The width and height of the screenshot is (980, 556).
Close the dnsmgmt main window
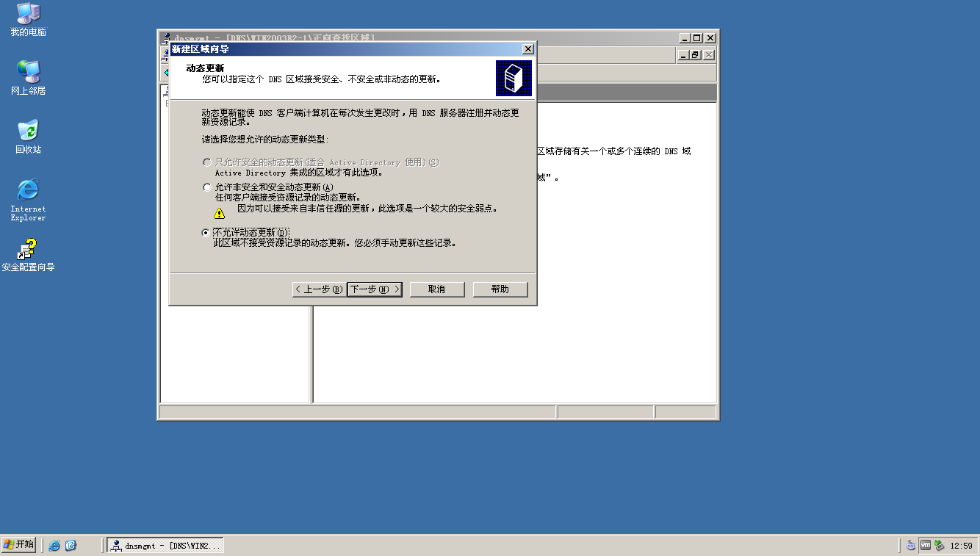pos(710,37)
